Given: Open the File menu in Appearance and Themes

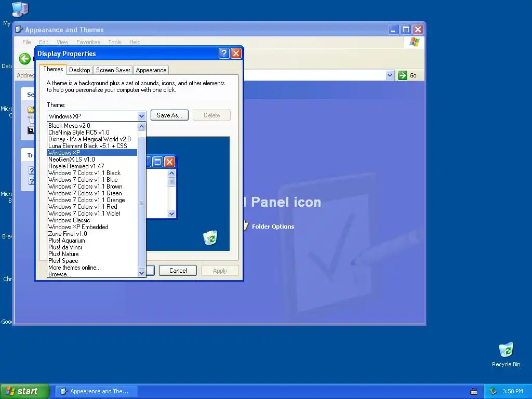Looking at the screenshot, I should click(26, 42).
